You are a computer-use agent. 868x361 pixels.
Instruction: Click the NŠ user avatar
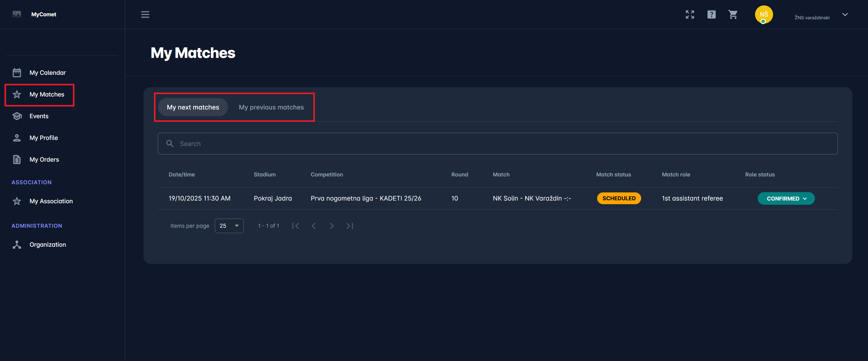pos(763,14)
